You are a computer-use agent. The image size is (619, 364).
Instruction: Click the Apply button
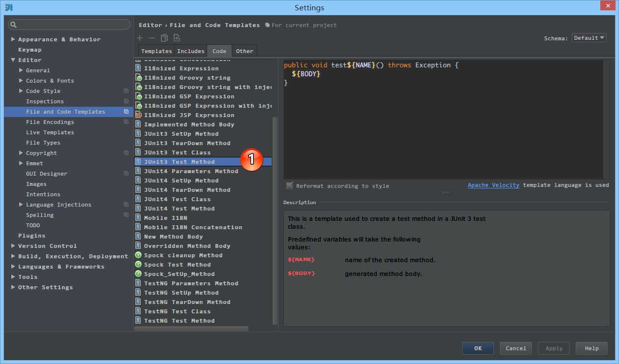coord(554,348)
